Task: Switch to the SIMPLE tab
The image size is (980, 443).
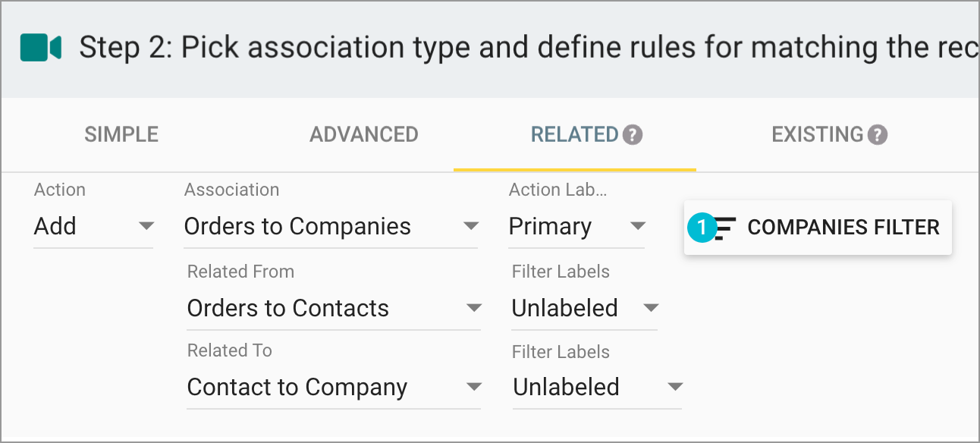Action: (121, 134)
